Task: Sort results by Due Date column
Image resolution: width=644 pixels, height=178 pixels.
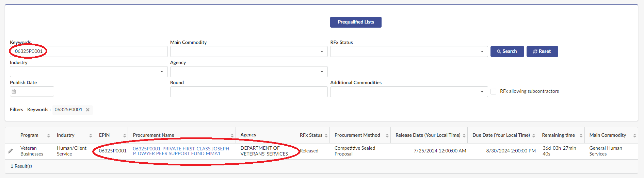Action: click(x=534, y=136)
